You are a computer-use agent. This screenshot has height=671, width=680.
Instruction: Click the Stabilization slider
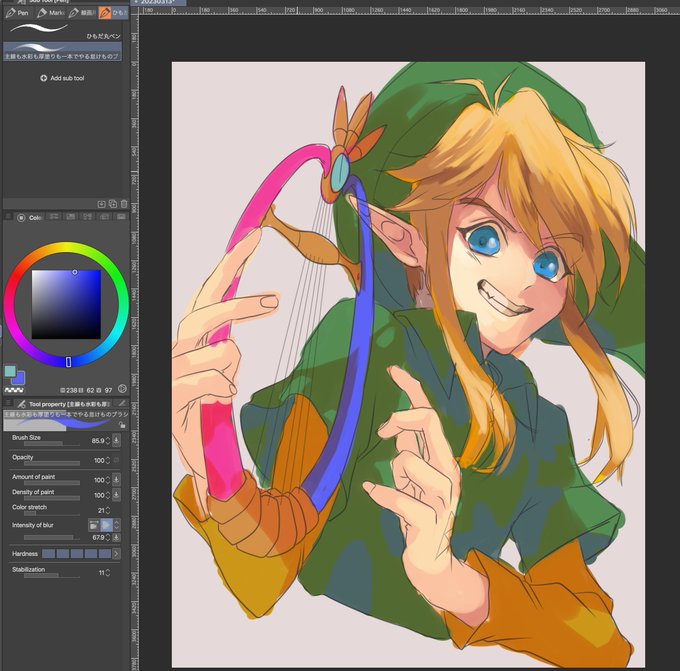point(52,576)
